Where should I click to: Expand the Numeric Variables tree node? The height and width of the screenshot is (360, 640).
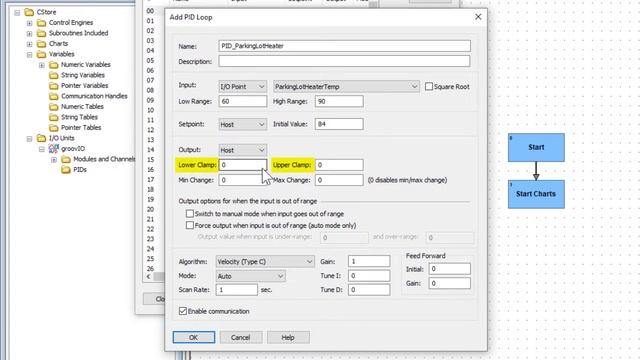[42, 65]
